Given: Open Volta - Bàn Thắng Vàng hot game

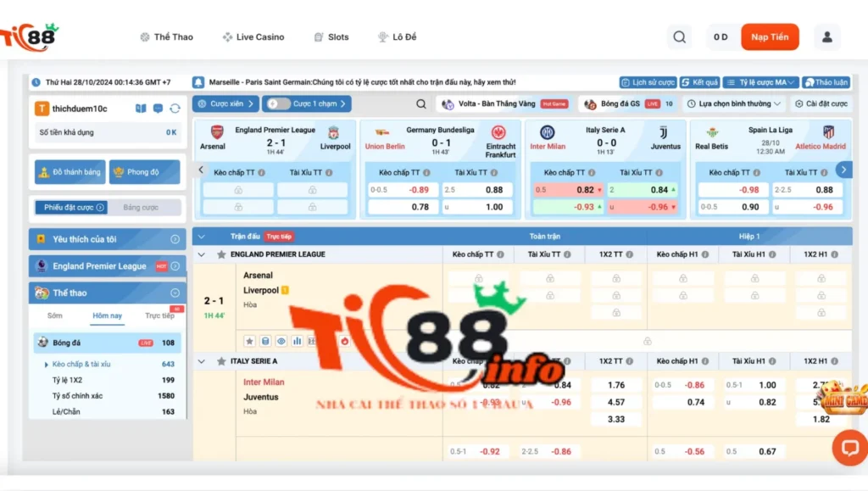Looking at the screenshot, I should 504,103.
